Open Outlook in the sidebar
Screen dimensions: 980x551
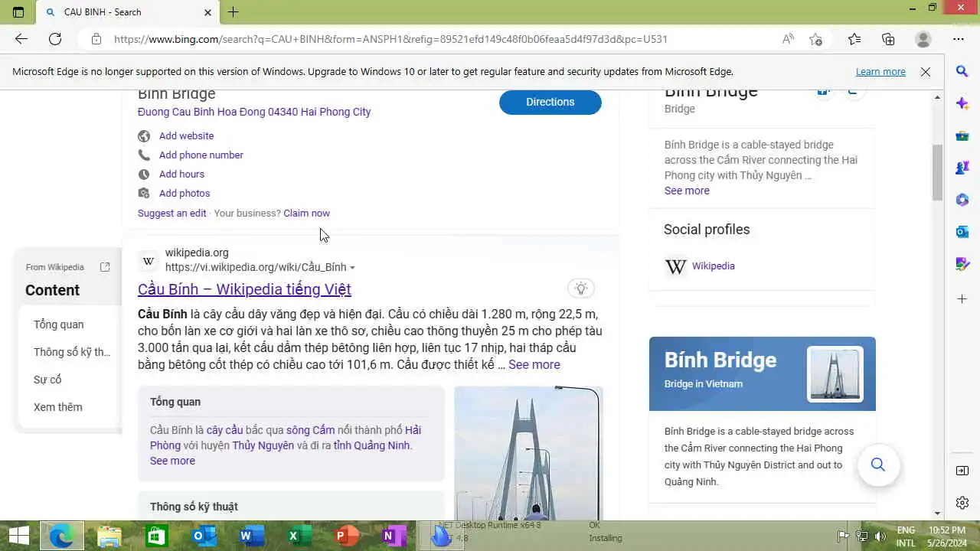[962, 232]
